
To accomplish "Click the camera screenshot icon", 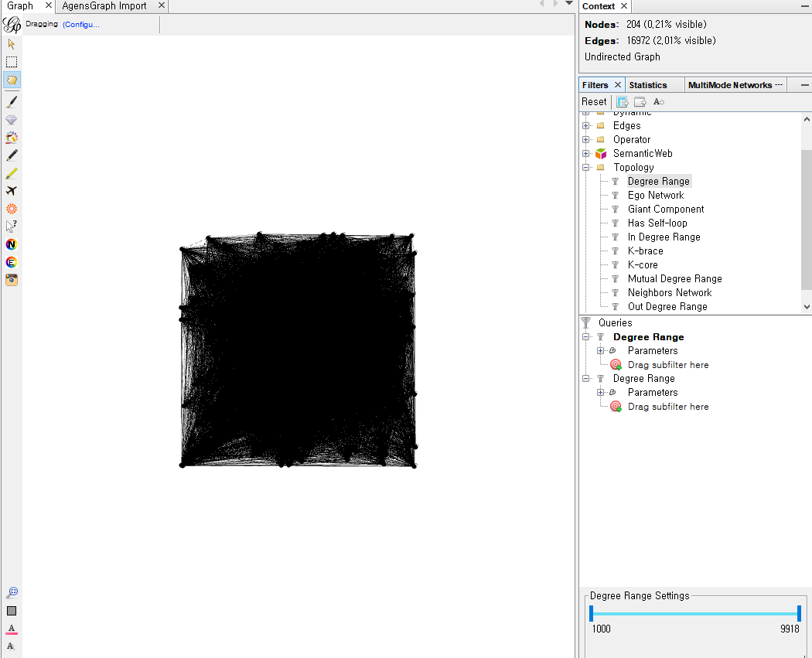I will pyautogui.click(x=12, y=280).
